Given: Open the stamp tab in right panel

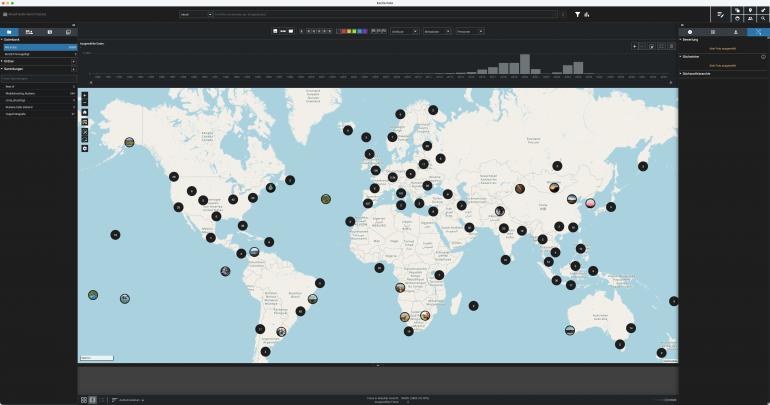Looking at the screenshot, I should click(736, 32).
